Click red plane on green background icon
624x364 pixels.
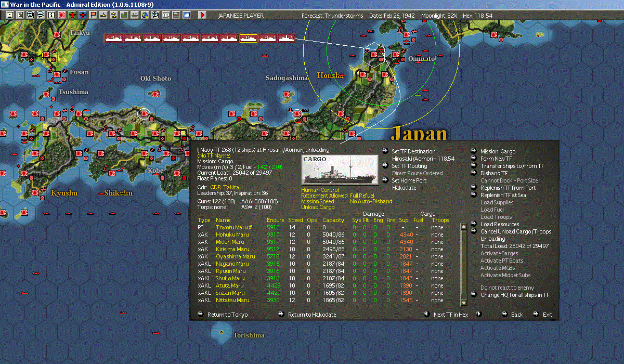(x=72, y=15)
